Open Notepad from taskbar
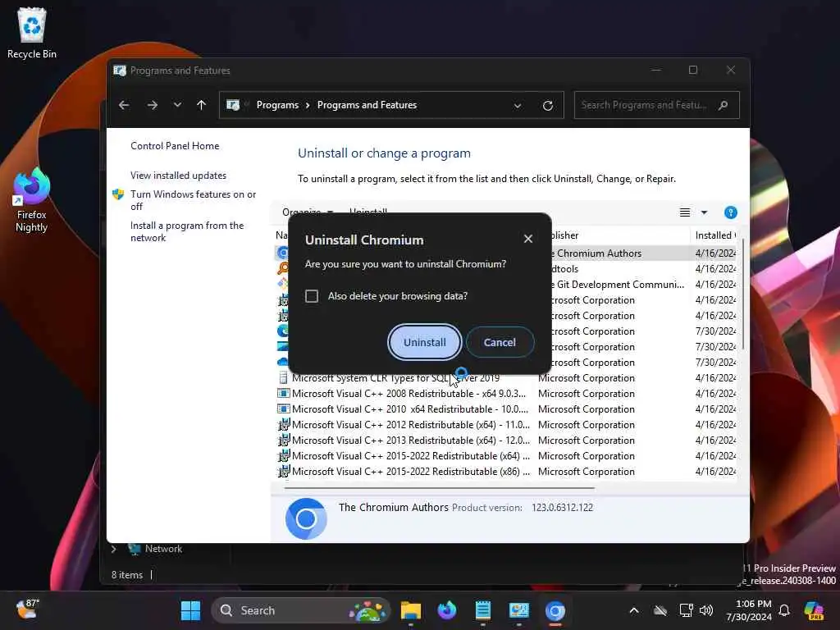The width and height of the screenshot is (840, 630). coord(483,610)
